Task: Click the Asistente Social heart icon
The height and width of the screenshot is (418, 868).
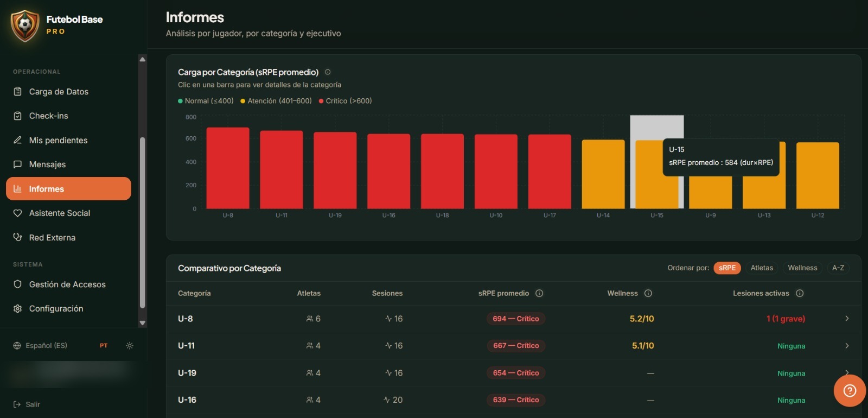Action: click(x=17, y=213)
